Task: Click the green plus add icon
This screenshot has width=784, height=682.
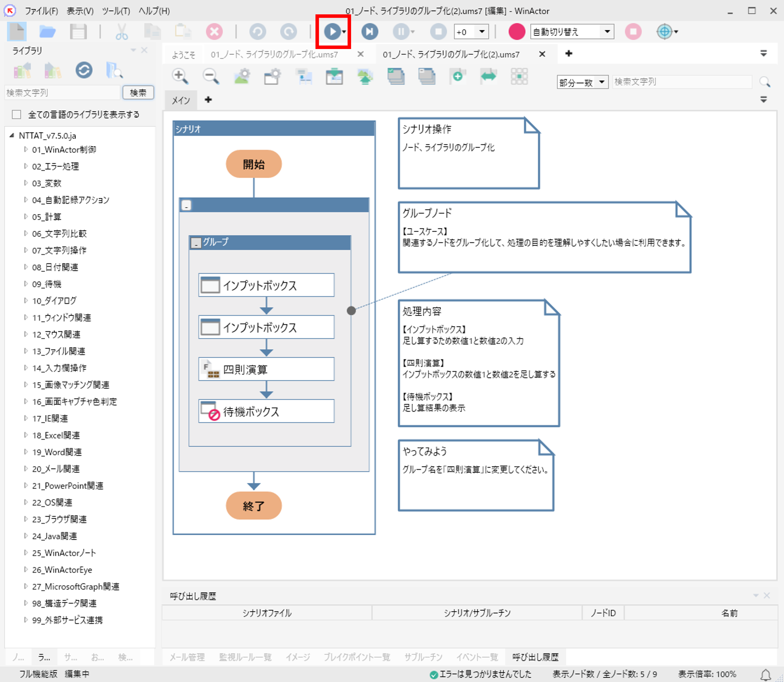Action: pos(458,76)
